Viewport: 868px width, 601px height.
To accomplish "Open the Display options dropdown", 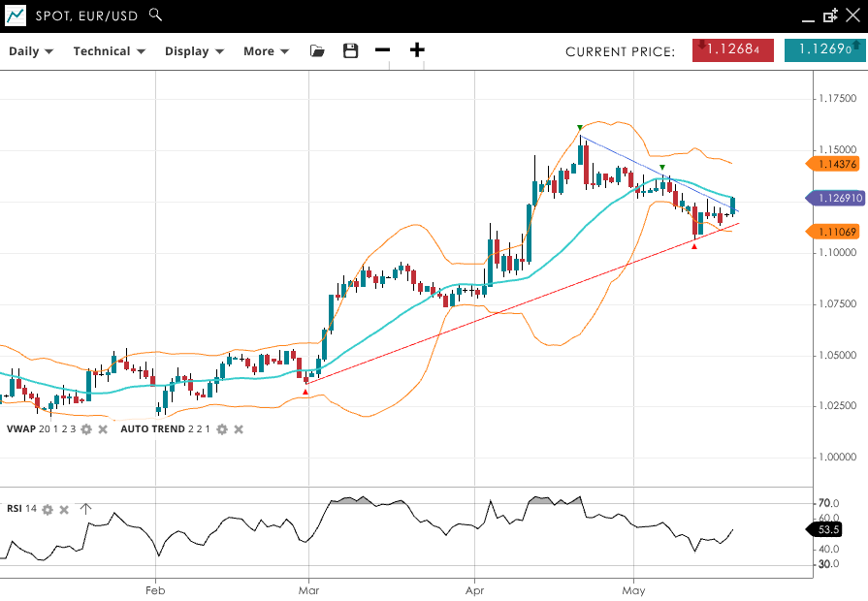I will click(x=194, y=51).
